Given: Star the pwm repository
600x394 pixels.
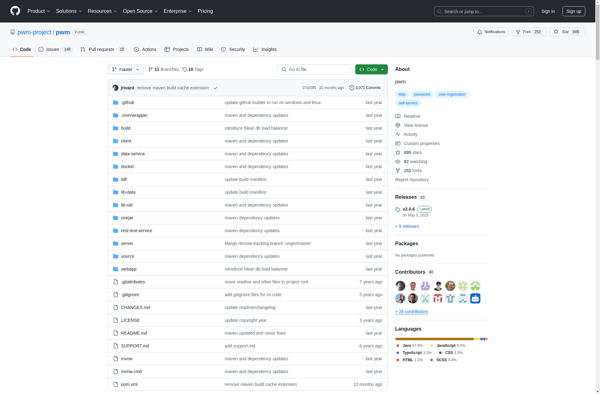Looking at the screenshot, I should coord(567,32).
